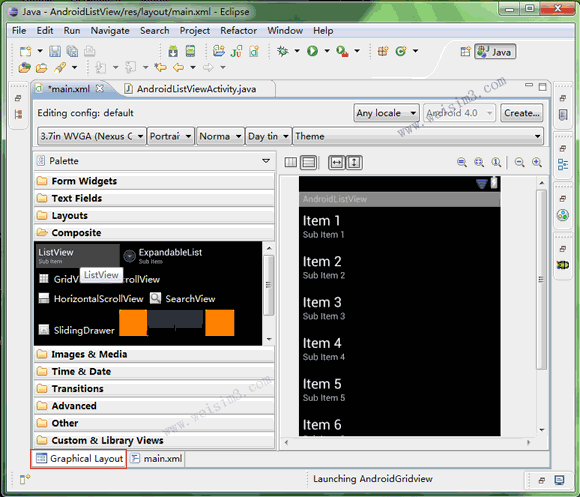
Task: Click the Composite palette scrollbar thumb
Action: pyautogui.click(x=269, y=284)
